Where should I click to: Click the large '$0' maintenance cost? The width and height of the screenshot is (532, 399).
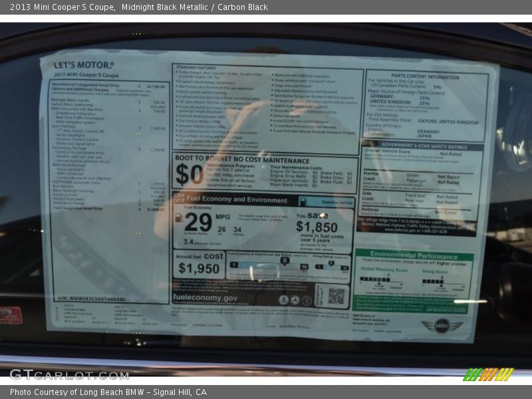(x=190, y=174)
